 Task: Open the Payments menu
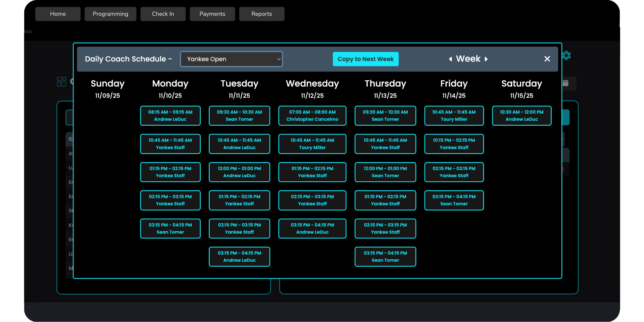(212, 14)
